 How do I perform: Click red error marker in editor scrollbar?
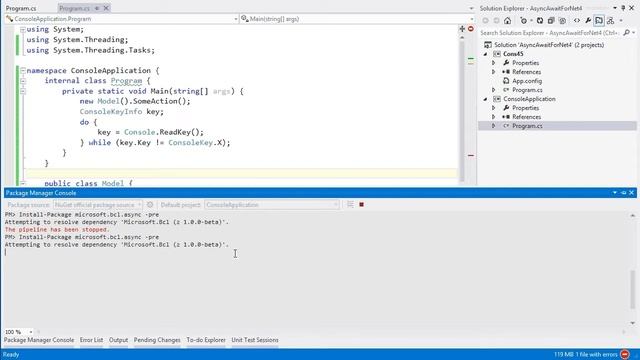(x=471, y=156)
